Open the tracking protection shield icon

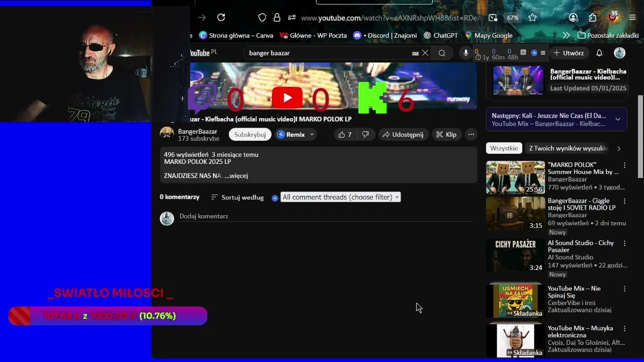pyautogui.click(x=262, y=18)
